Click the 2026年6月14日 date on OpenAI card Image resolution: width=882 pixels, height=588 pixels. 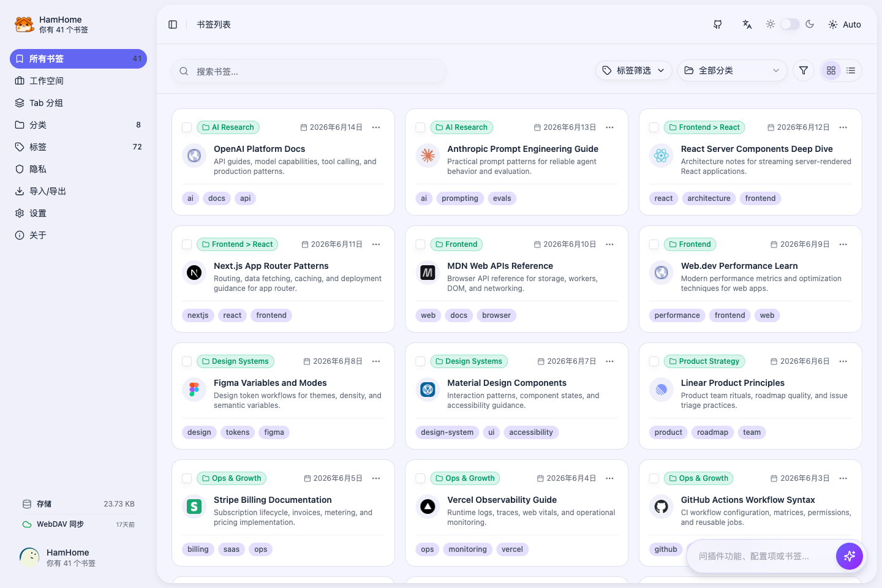pos(331,127)
